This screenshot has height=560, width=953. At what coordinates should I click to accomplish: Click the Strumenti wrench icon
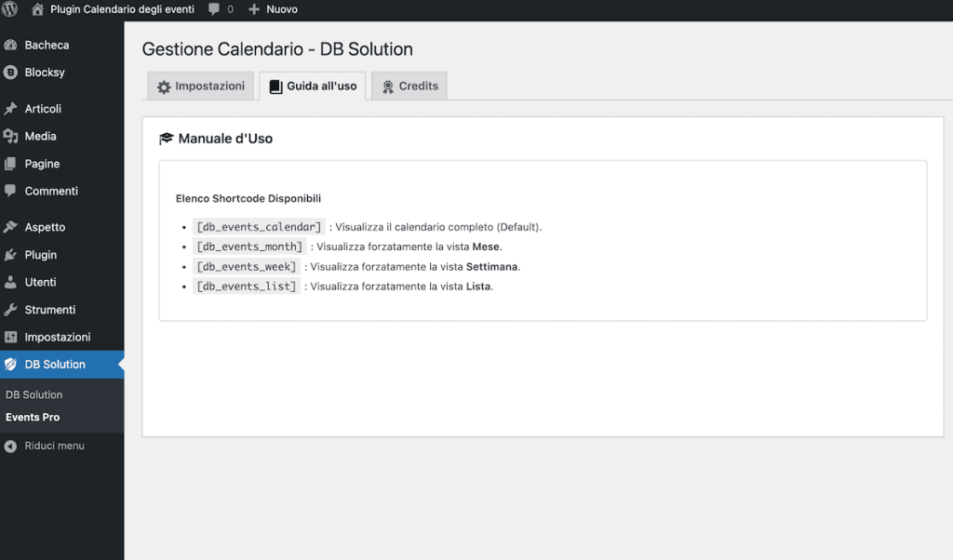10,310
